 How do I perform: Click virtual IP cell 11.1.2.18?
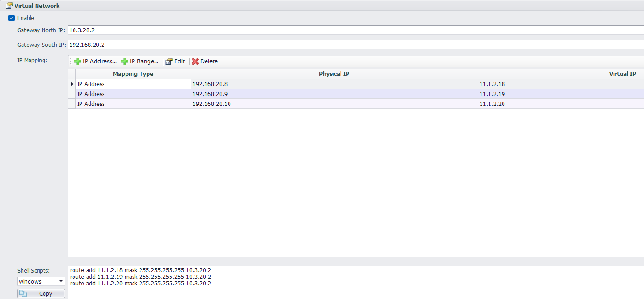[492, 84]
